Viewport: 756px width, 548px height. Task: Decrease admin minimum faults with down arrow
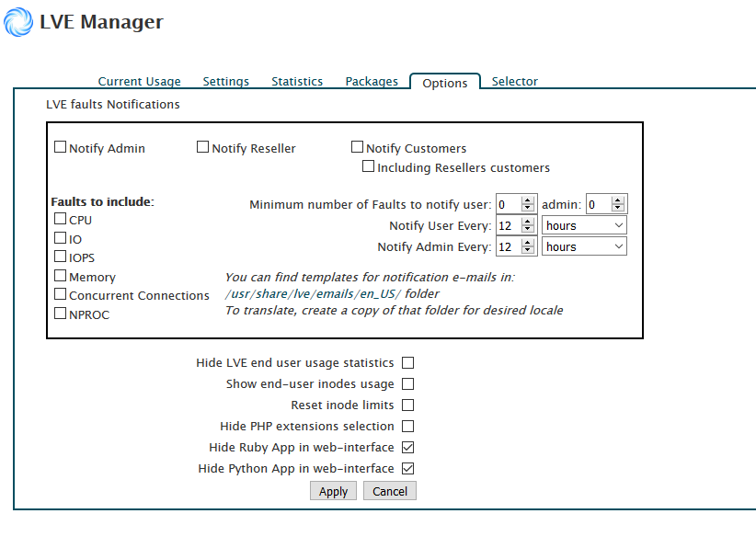(618, 209)
